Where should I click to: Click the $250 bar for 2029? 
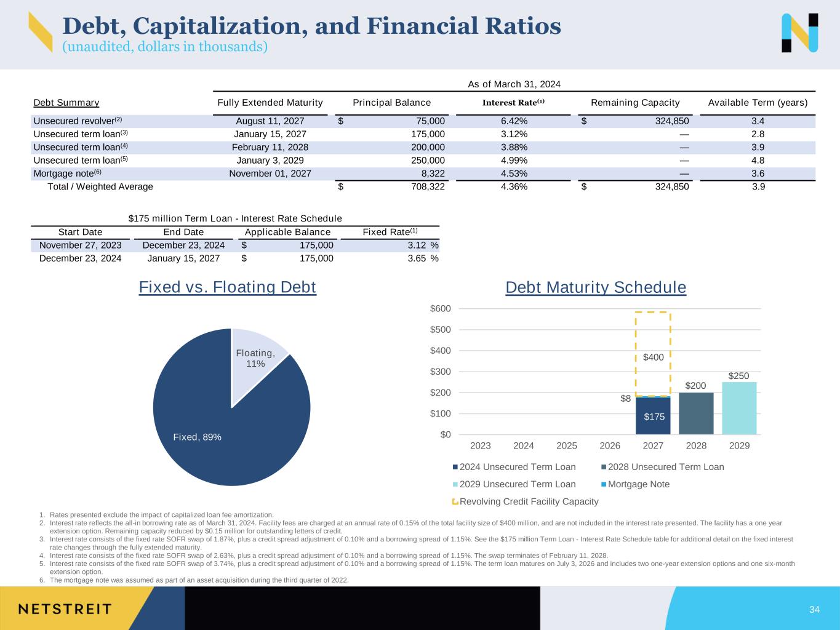(739, 408)
